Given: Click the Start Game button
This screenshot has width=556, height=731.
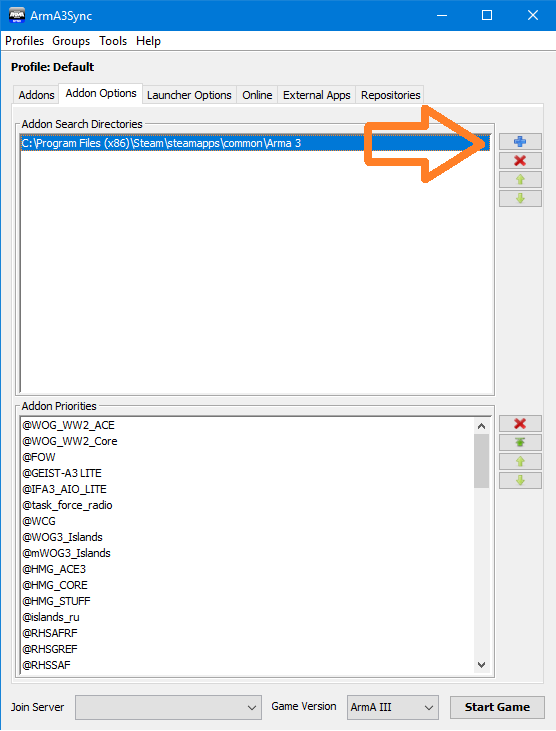Looking at the screenshot, I should click(x=497, y=707).
